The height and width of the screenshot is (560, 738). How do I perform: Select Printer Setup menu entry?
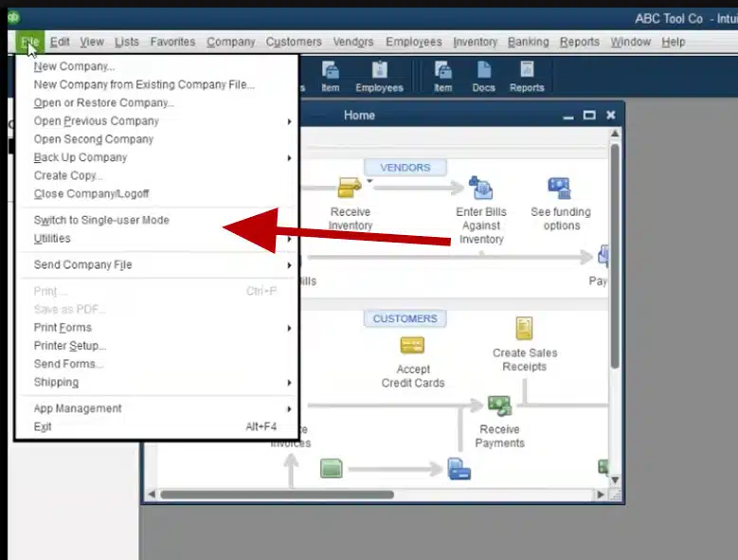click(x=157, y=346)
